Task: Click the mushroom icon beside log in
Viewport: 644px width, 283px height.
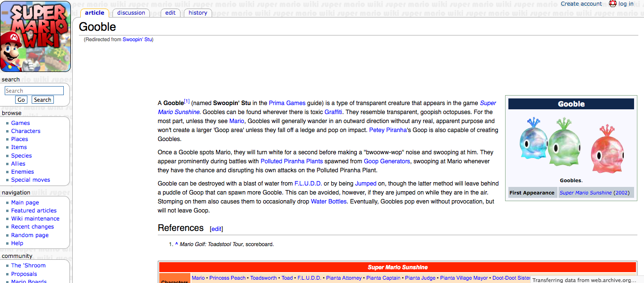Action: pyautogui.click(x=613, y=4)
